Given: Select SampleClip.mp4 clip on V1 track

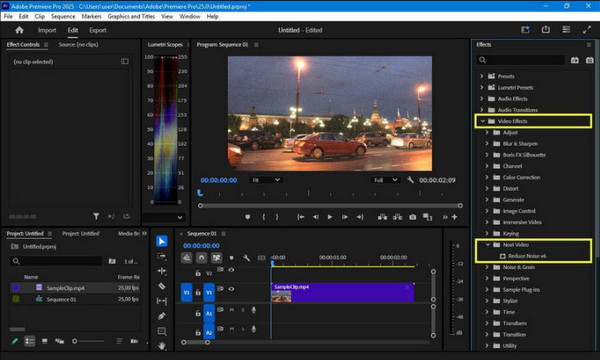Looking at the screenshot, I should tap(342, 293).
